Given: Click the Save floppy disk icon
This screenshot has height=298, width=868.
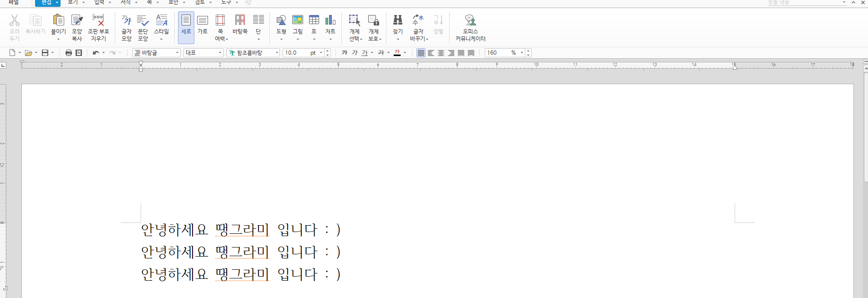Looking at the screenshot, I should (45, 53).
